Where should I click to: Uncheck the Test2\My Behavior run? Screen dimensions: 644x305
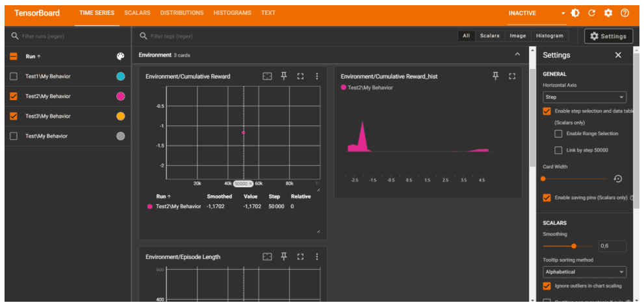click(14, 96)
